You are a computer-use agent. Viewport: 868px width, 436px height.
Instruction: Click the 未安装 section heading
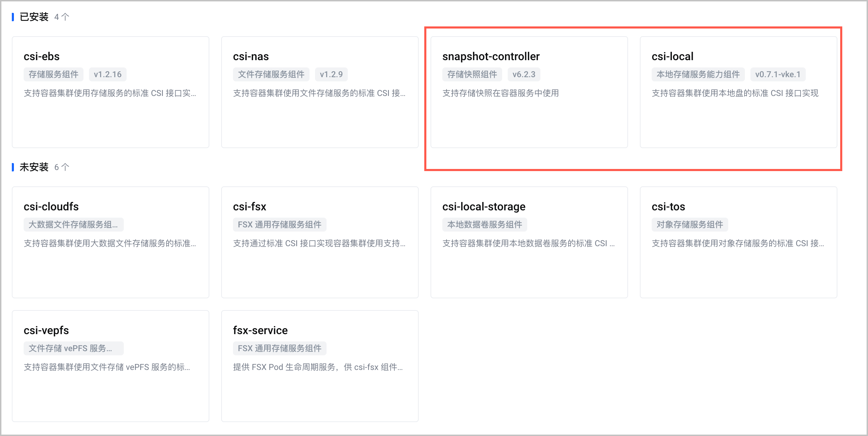[x=34, y=167]
